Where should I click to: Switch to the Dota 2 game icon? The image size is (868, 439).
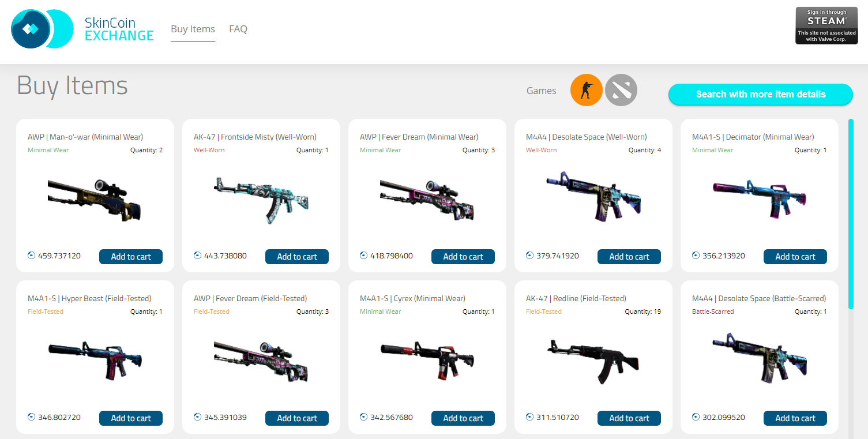[621, 90]
